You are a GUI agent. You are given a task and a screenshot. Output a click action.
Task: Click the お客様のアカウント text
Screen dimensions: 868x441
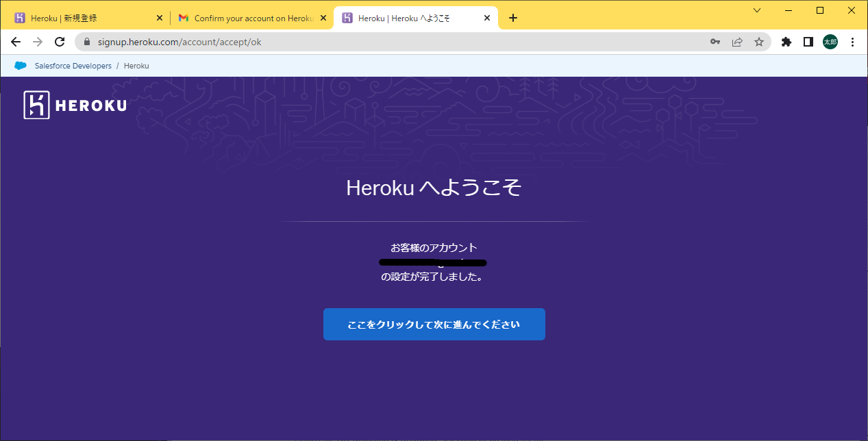pos(434,247)
